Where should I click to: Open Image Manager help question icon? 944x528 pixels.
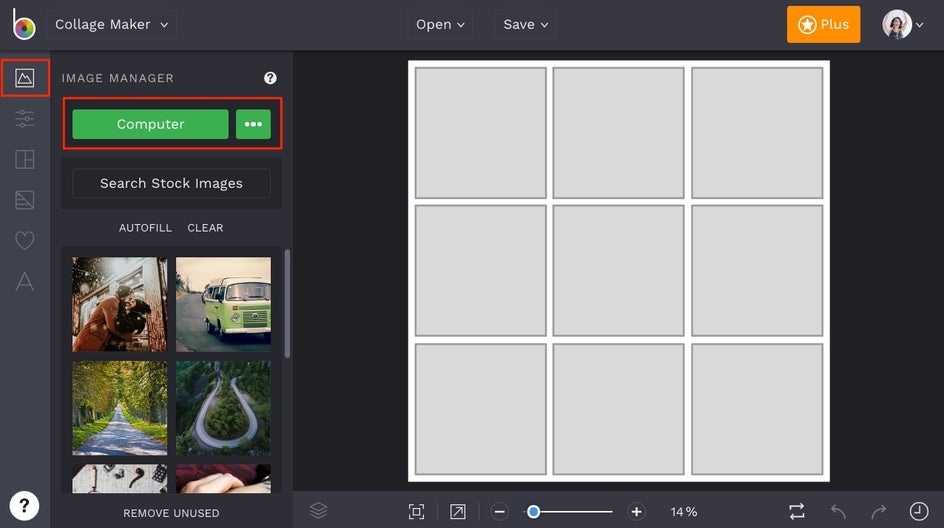tap(270, 78)
